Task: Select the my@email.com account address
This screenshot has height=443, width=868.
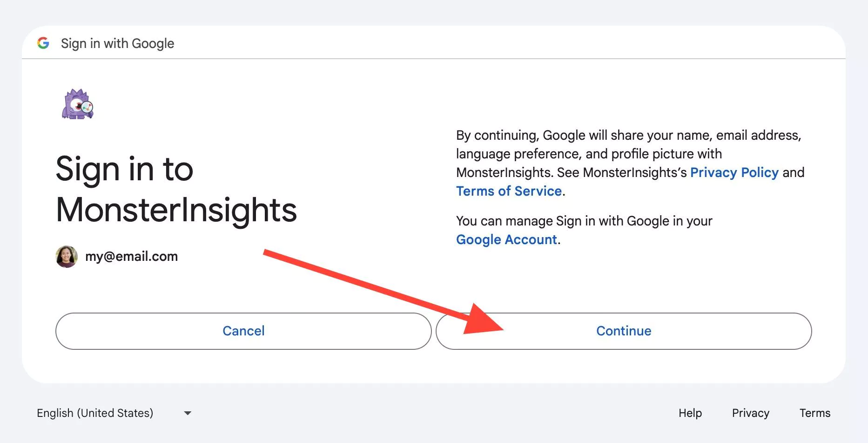Action: 131,257
